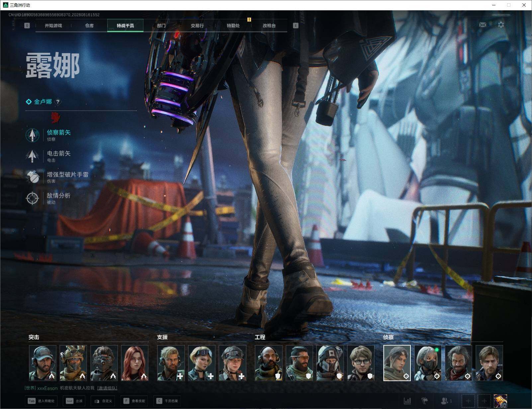Open the 自定义 customize button

tap(103, 401)
